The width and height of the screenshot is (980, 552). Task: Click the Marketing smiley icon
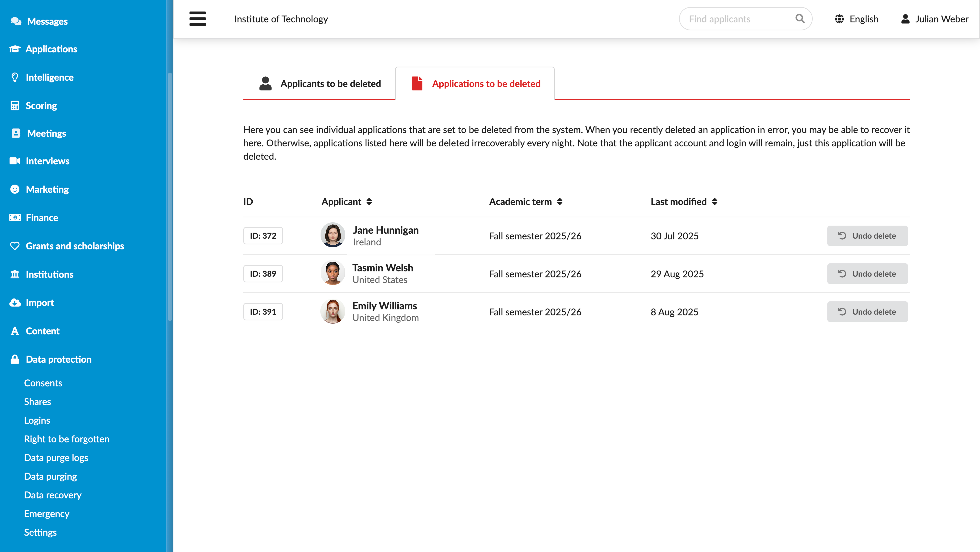click(15, 189)
